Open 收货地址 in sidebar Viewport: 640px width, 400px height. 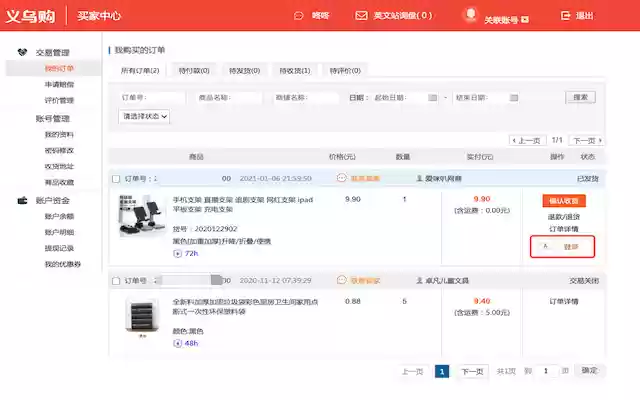pos(59,166)
